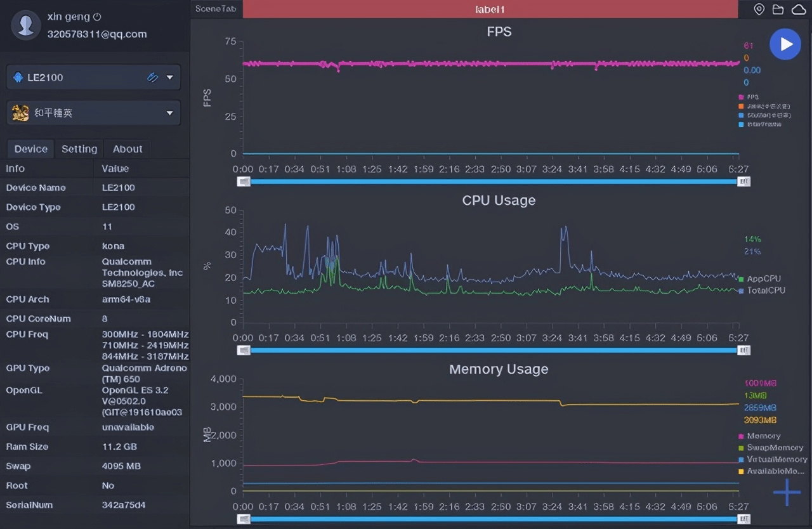Click the game app icon in app selector
812x529 pixels.
pyautogui.click(x=20, y=113)
